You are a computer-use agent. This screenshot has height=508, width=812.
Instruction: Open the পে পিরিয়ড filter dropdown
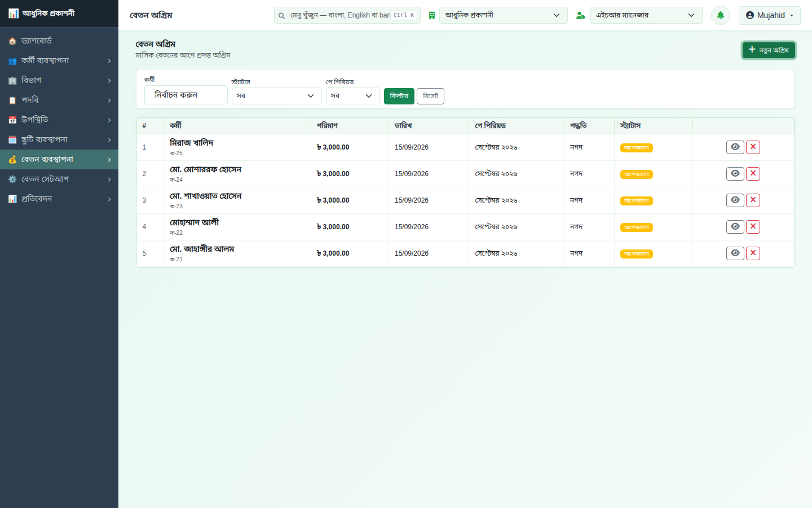[353, 96]
